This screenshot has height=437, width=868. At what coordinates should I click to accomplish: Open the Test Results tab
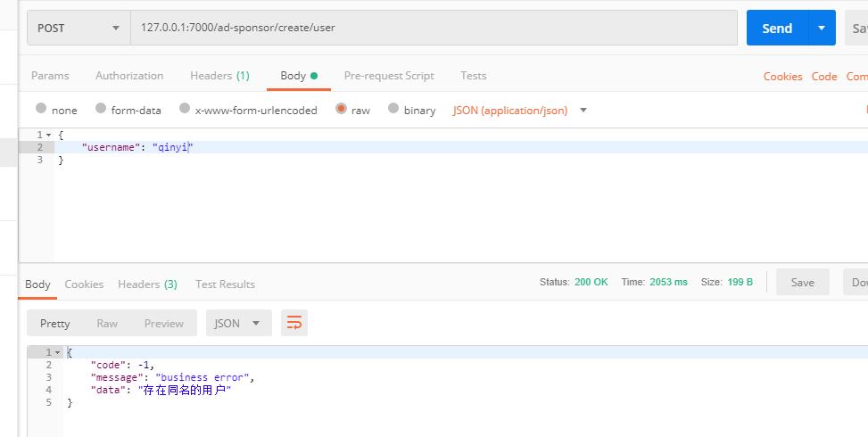click(x=226, y=284)
